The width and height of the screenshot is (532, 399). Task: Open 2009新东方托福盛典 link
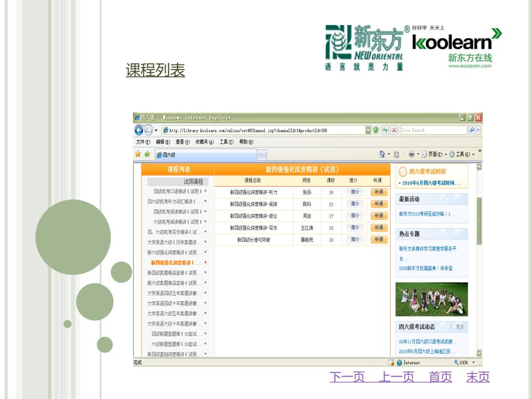point(428,269)
